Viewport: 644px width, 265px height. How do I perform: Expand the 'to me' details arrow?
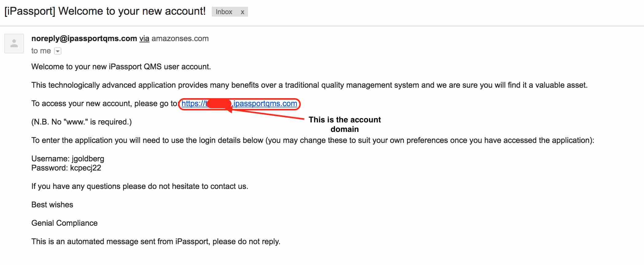point(58,51)
